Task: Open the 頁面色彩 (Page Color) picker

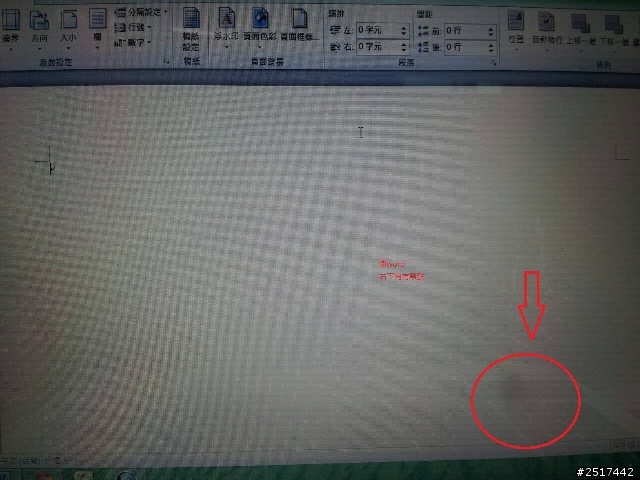Action: 260,29
